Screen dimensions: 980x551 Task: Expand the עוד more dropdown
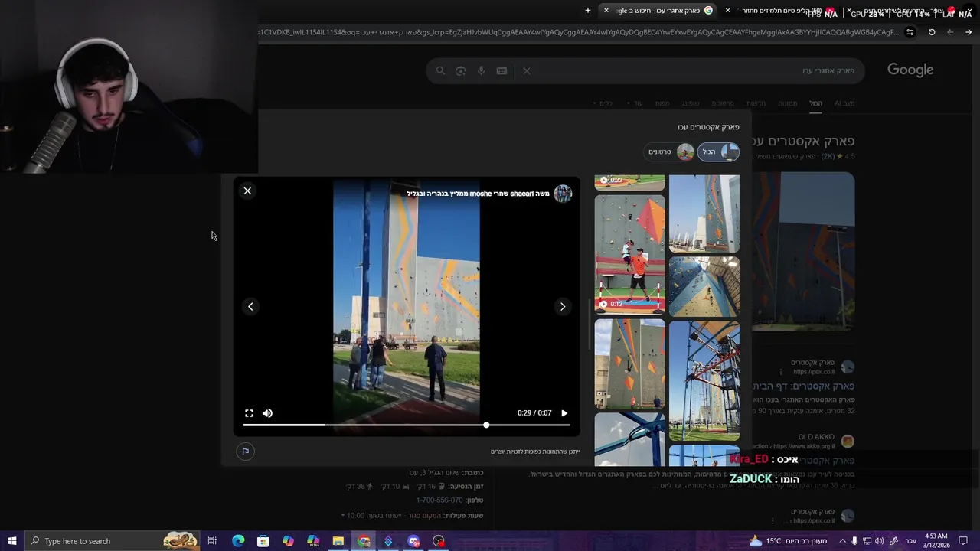click(635, 103)
